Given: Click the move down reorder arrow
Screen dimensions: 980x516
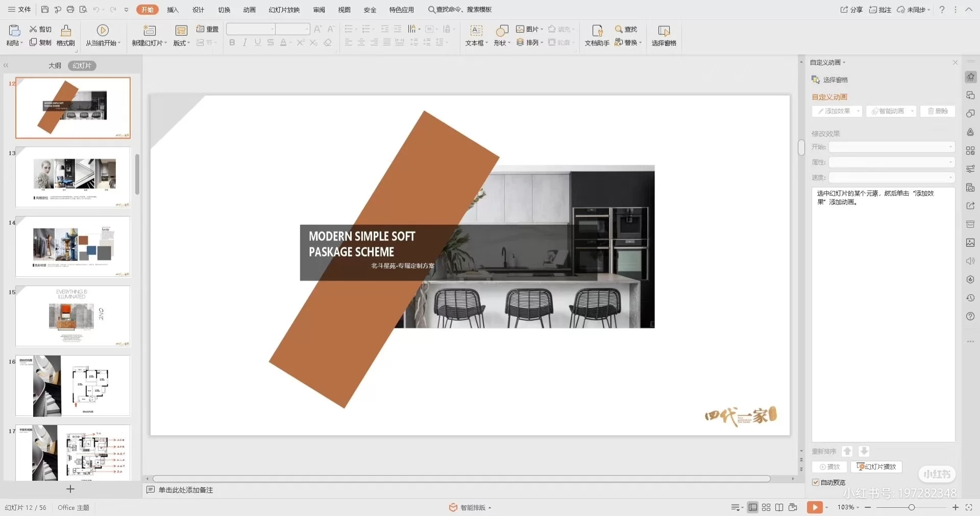Looking at the screenshot, I should 864,451.
